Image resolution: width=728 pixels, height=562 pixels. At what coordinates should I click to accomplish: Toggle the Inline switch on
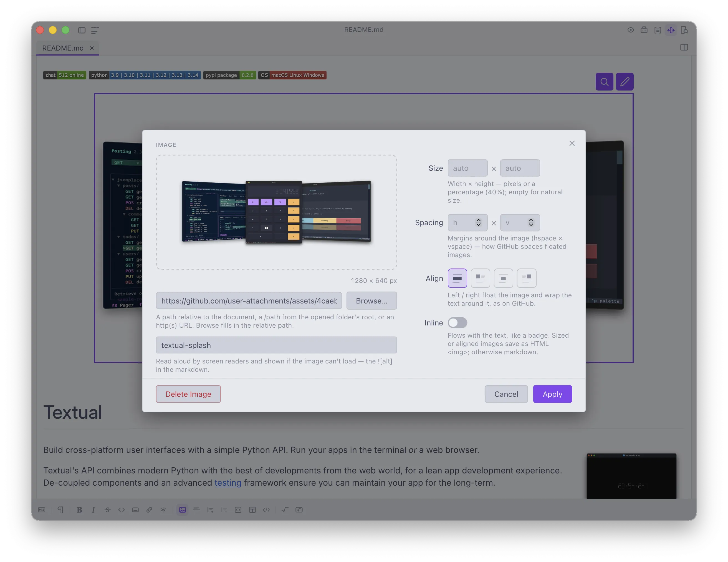(457, 323)
